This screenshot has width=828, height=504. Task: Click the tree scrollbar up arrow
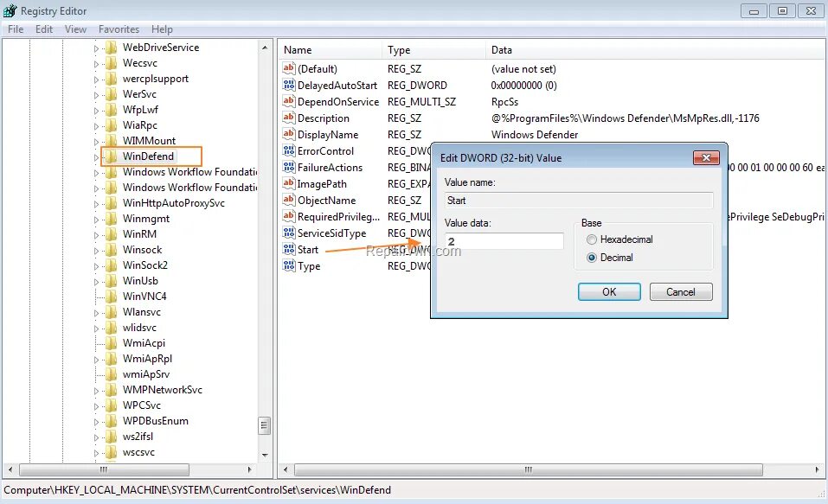265,48
